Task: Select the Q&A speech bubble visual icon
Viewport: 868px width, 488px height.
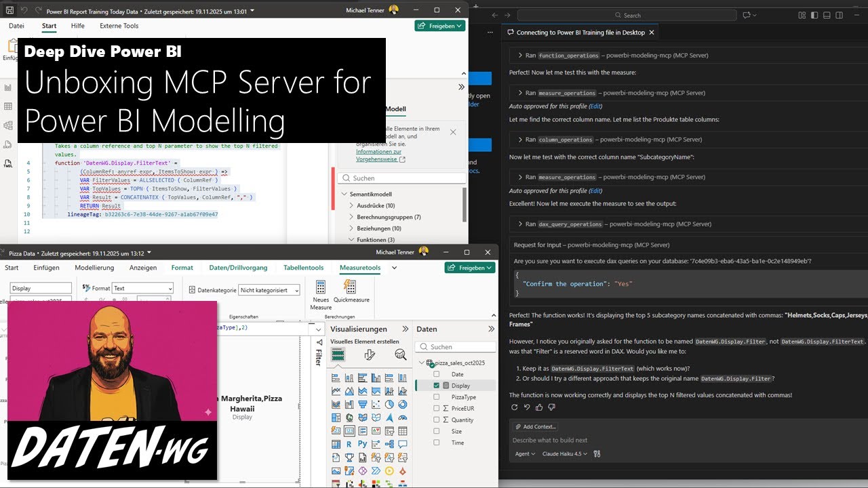Action: [x=403, y=445]
